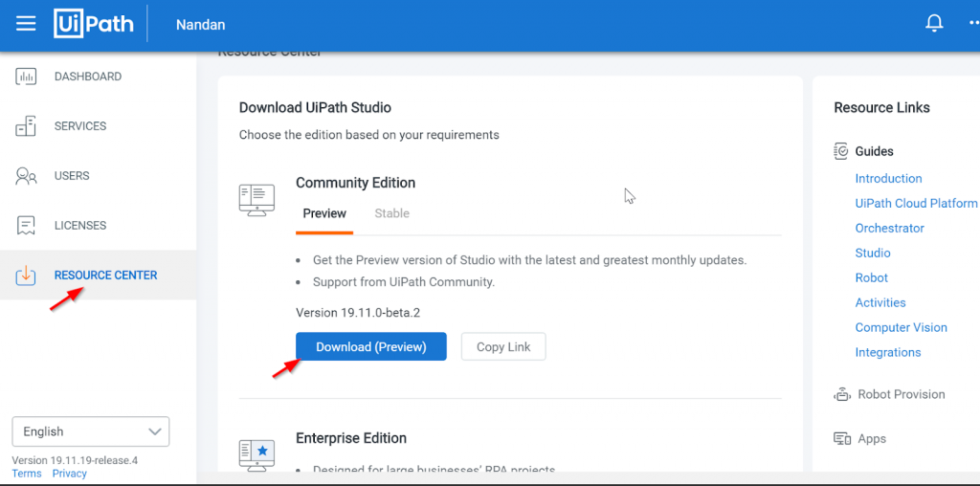Click the Guides book icon

(841, 151)
